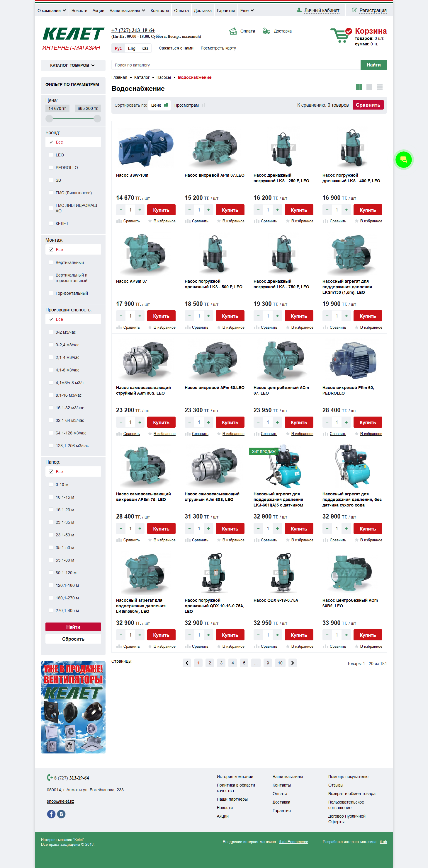Click the Насосы breadcrumb
The width and height of the screenshot is (428, 868).
coord(164,78)
